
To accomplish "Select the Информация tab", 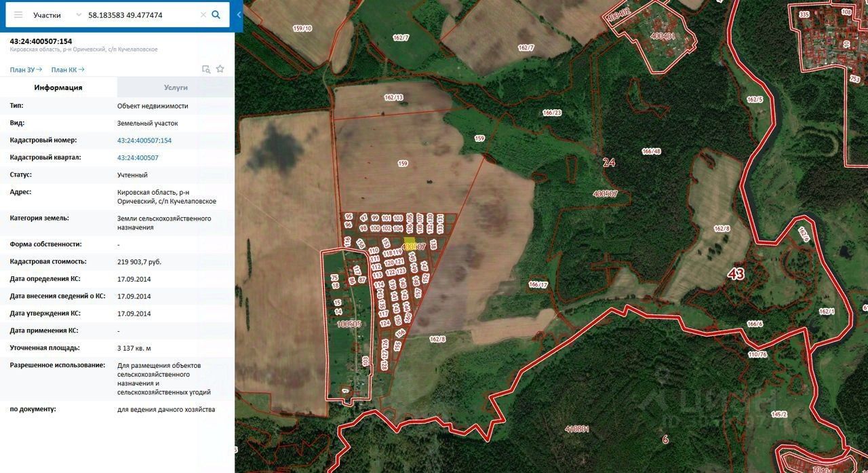I will click(58, 88).
